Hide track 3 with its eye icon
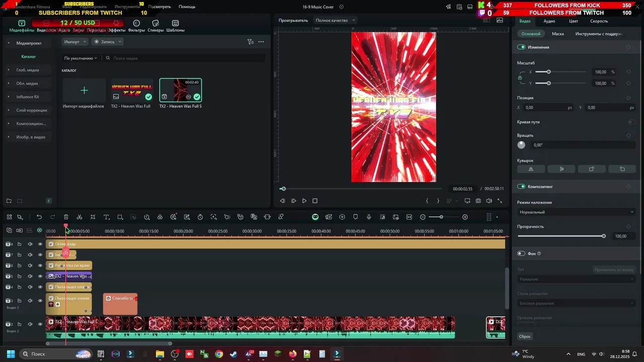Image resolution: width=644 pixels, height=362 pixels. (40, 301)
